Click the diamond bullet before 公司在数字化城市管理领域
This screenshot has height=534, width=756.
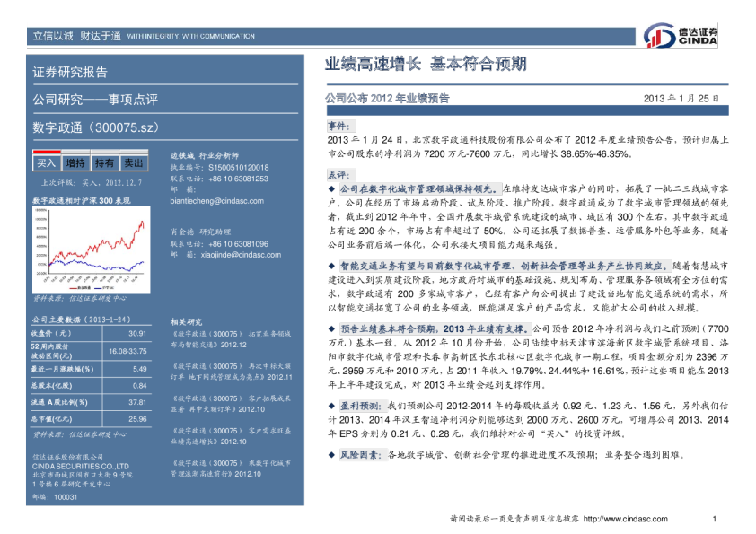[331, 190]
